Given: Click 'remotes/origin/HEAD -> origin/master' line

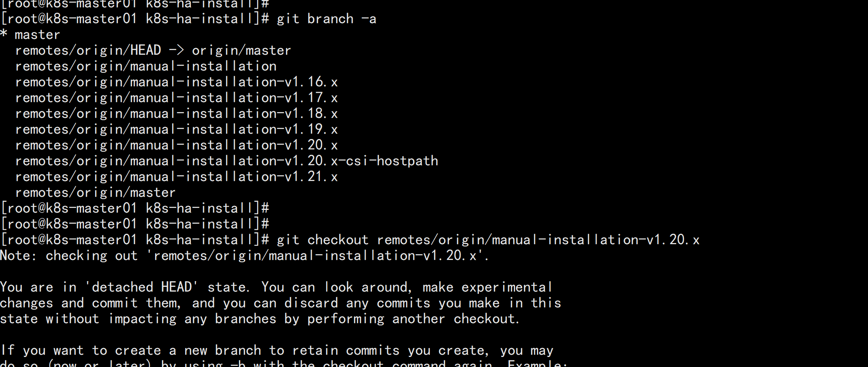Looking at the screenshot, I should coord(153,50).
